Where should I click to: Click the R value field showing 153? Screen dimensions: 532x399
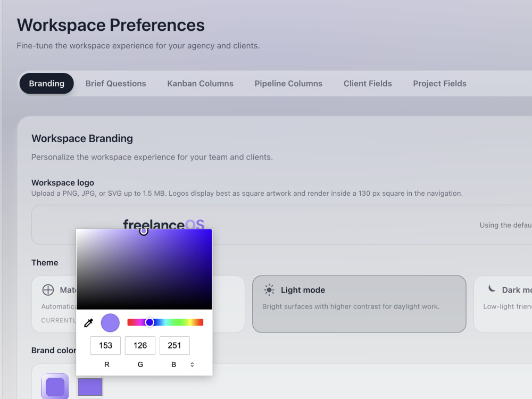pos(105,345)
